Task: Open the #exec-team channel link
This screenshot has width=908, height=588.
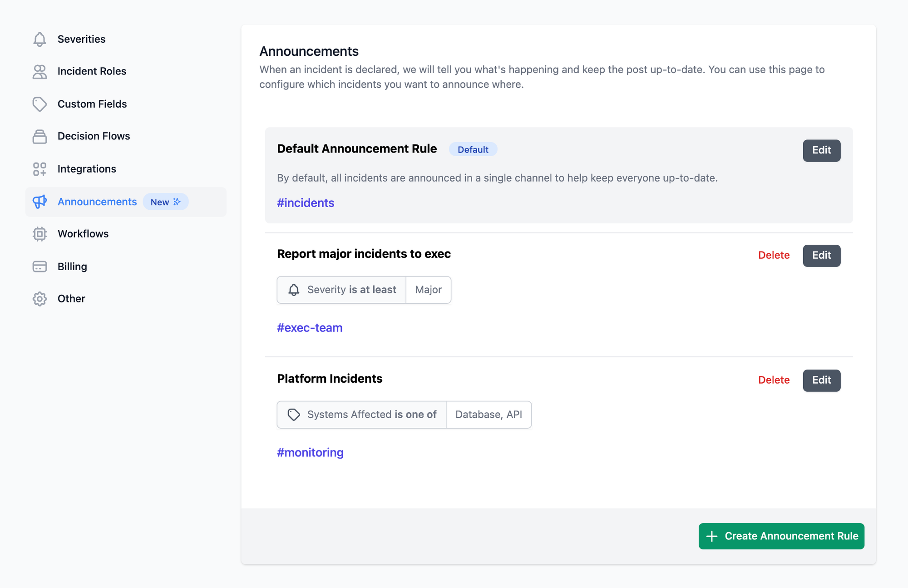Action: (x=310, y=328)
